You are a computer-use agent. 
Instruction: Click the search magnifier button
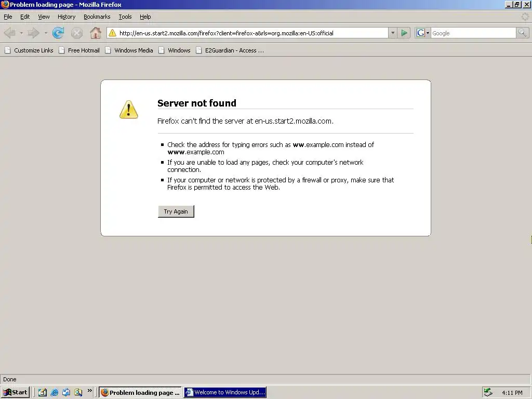[523, 33]
